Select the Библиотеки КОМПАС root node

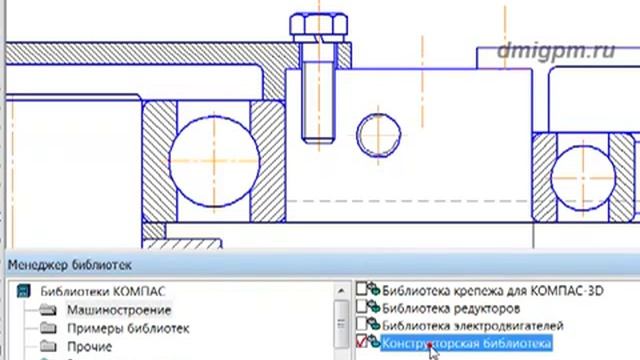102,291
